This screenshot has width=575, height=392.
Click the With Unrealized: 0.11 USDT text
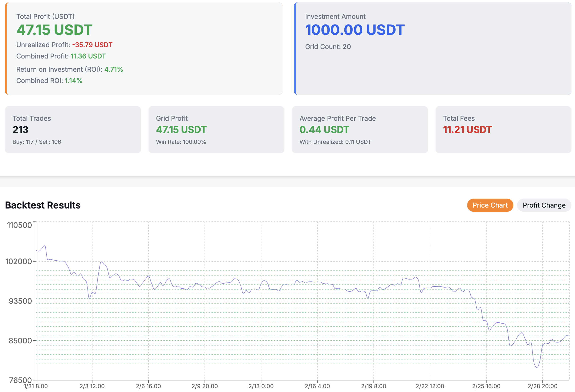point(335,142)
